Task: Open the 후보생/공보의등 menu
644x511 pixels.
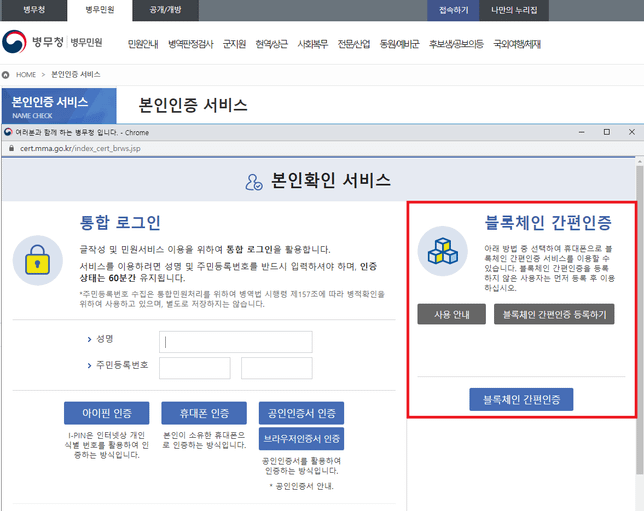Action: [x=456, y=44]
